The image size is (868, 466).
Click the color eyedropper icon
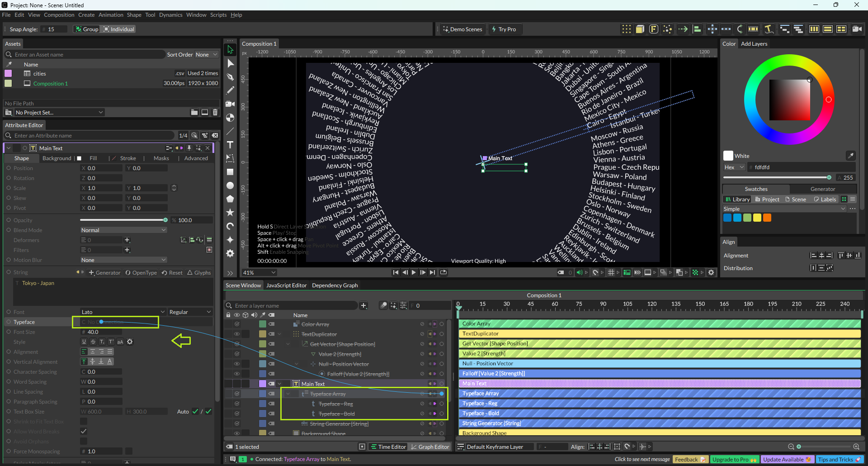tap(850, 156)
